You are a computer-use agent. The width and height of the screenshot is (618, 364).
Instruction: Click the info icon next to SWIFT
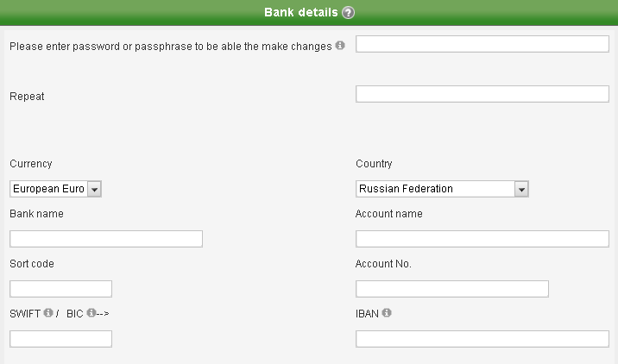tap(48, 313)
